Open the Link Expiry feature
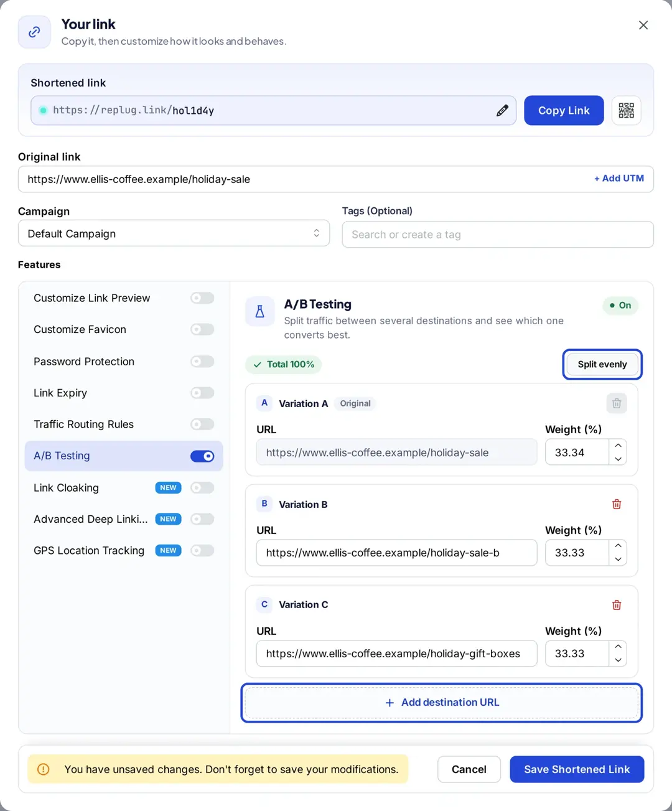This screenshot has width=672, height=811. 124,393
